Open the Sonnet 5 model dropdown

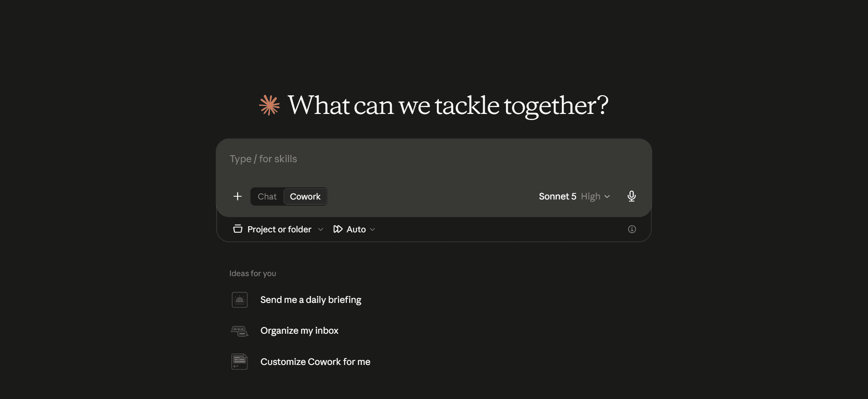click(x=558, y=196)
